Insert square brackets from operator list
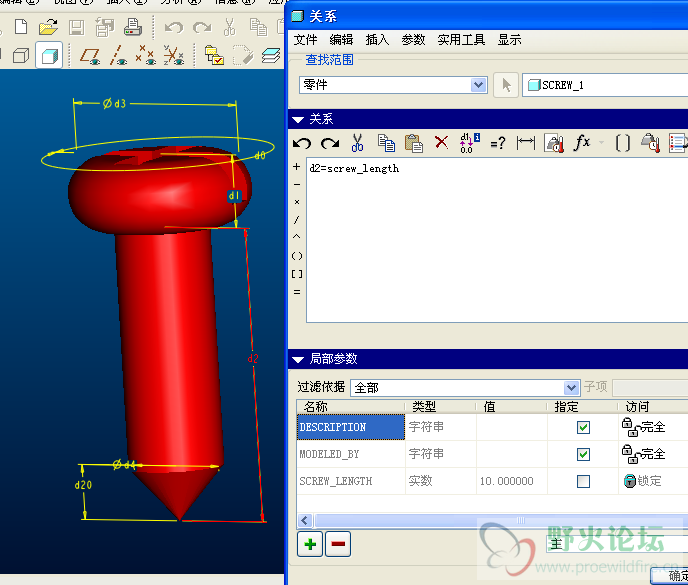This screenshot has height=585, width=688. point(297,274)
